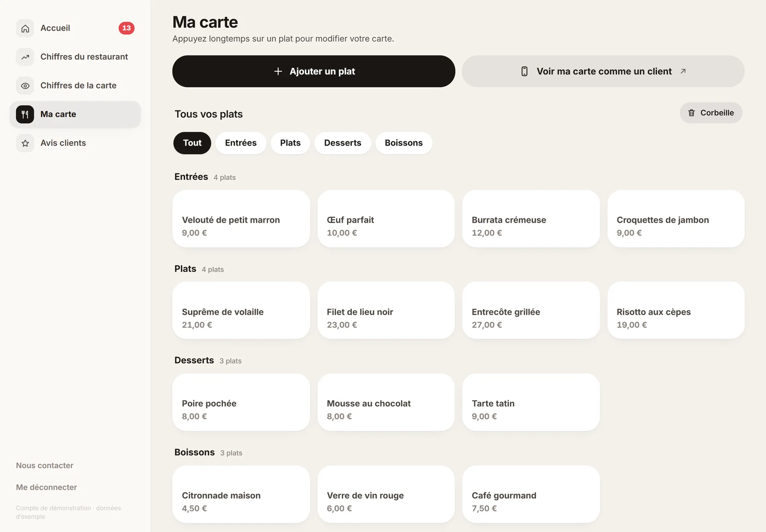Click the Boissons 3 plats section header
The height and width of the screenshot is (532, 766).
(208, 452)
